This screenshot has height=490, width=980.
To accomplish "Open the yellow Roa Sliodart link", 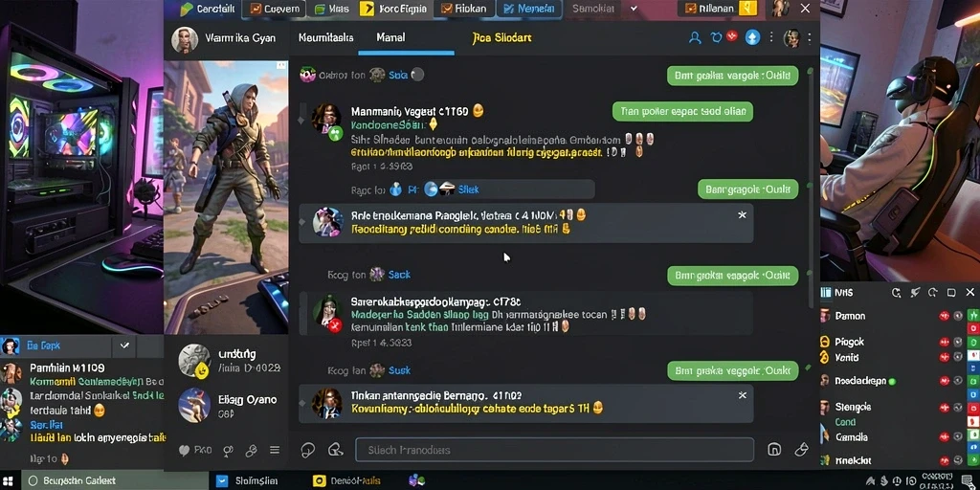I will pyautogui.click(x=501, y=38).
